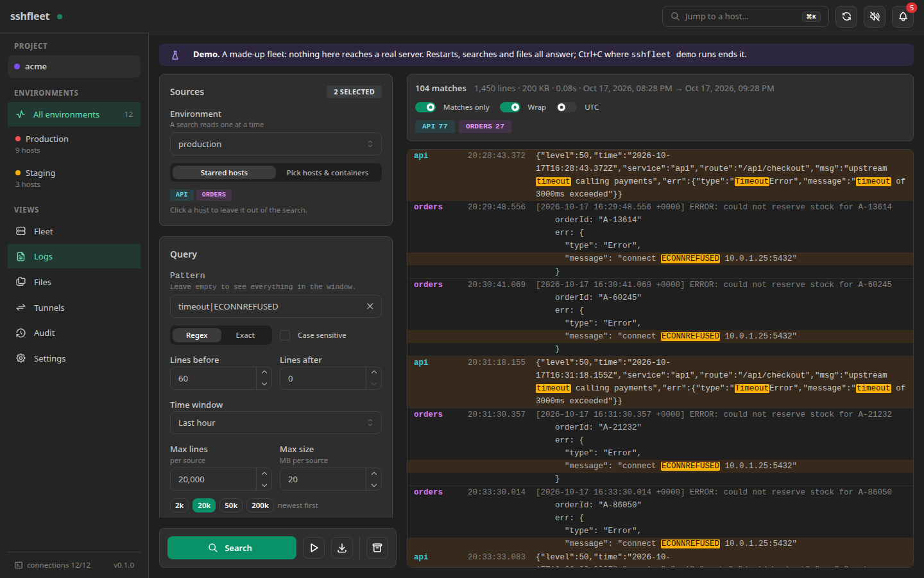Toggle the mute sound icon
The image size is (924, 578).
[x=875, y=17]
